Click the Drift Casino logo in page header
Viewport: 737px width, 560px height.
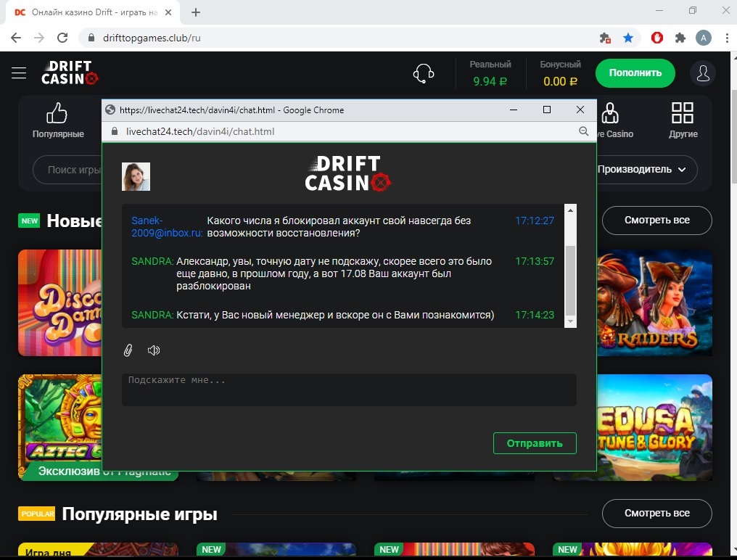70,73
